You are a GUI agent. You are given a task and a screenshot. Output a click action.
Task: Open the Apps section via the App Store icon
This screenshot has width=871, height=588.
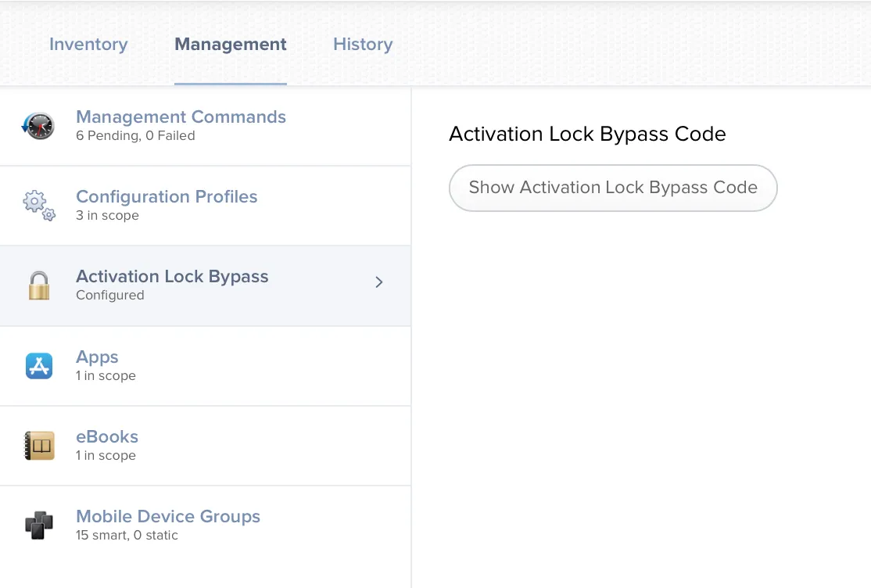(x=39, y=365)
